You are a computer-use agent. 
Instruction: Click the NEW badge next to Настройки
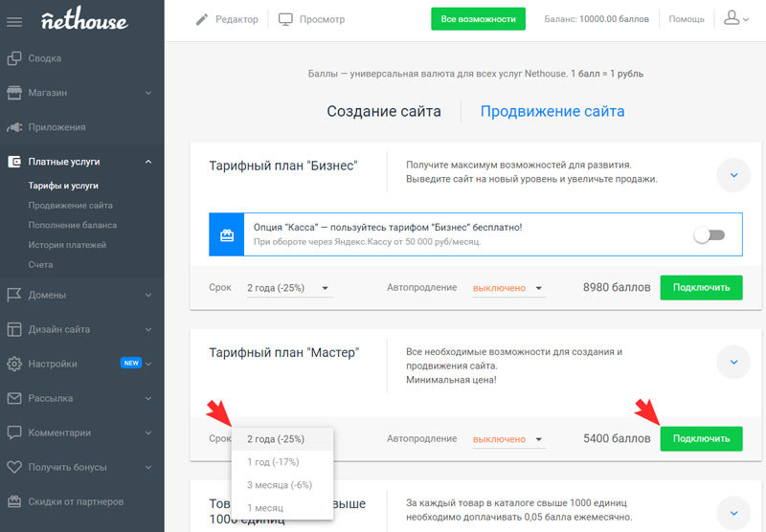click(131, 364)
